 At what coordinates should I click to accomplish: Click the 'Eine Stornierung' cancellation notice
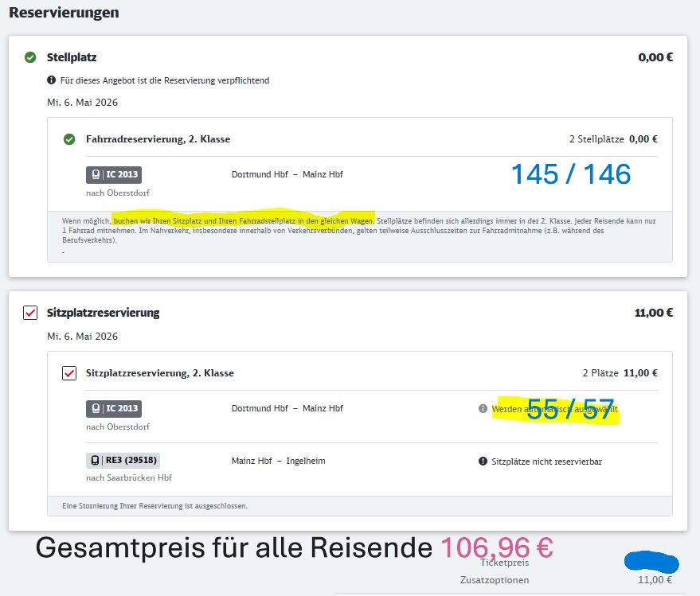coord(154,505)
